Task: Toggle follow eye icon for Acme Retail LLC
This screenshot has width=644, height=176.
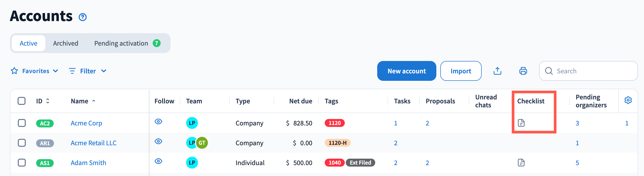Action: pos(158,142)
